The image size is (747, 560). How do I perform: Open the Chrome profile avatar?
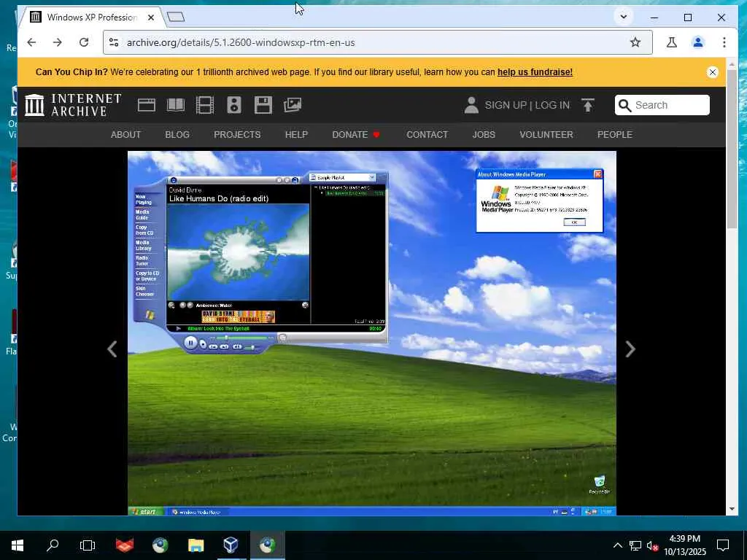tap(698, 42)
